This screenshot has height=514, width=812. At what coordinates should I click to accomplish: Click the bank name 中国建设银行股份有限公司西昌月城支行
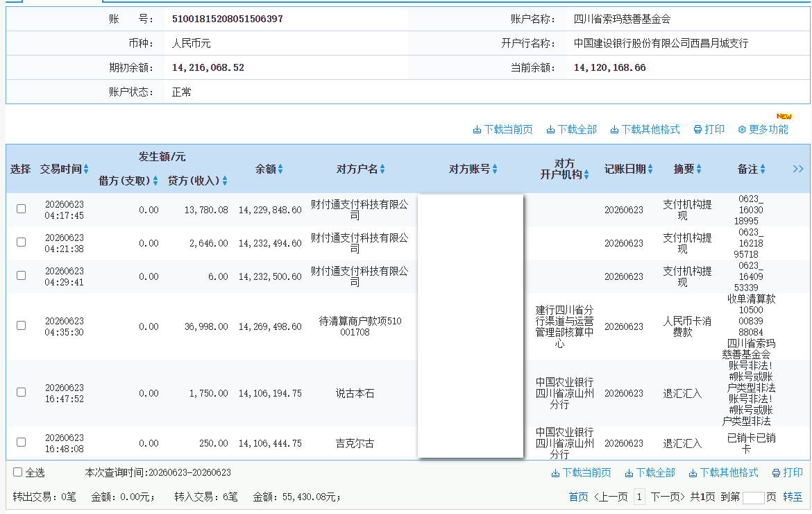(661, 43)
